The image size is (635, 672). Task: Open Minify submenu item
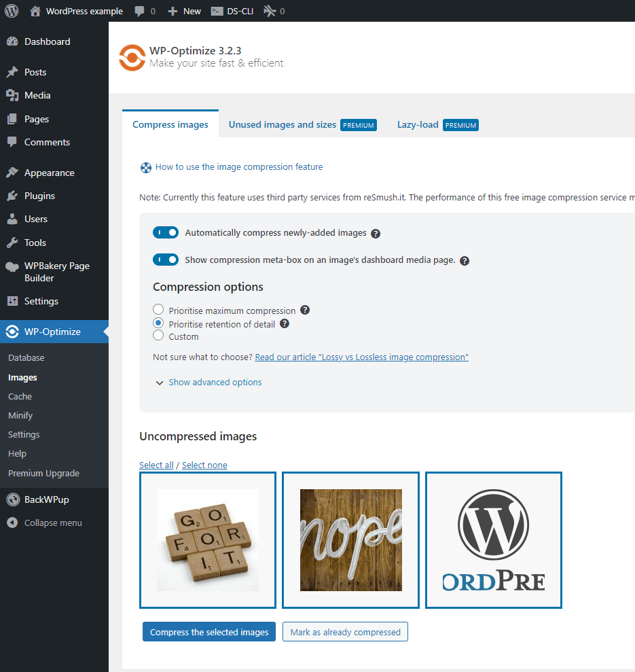pyautogui.click(x=20, y=415)
